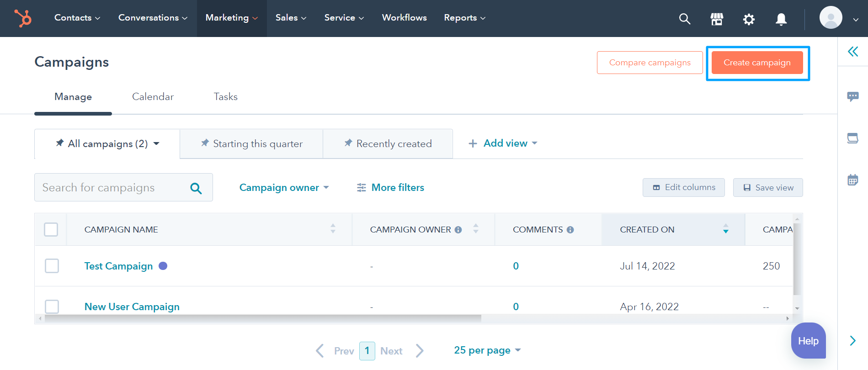Open the search magnifier in top bar
This screenshot has height=370, width=868.
(x=684, y=19)
